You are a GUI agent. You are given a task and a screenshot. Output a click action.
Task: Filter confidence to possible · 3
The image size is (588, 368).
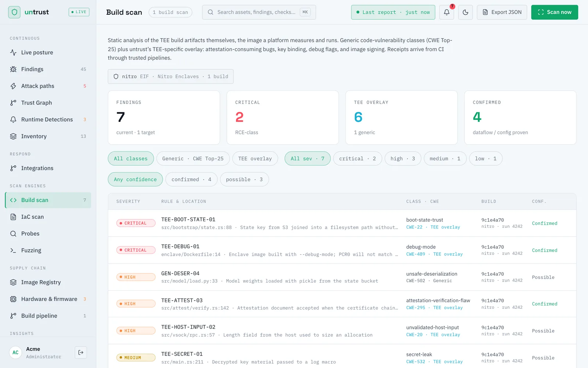244,180
